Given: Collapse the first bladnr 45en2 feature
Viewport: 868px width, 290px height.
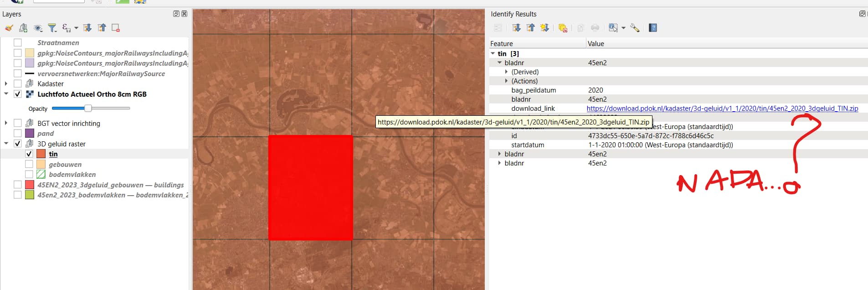Looking at the screenshot, I should pos(500,62).
